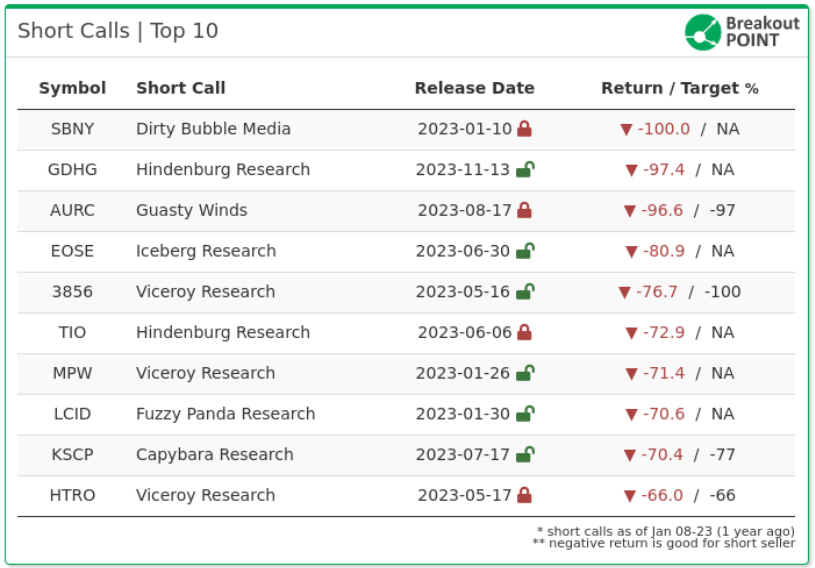Click the Short Call column header
815x568 pixels.
[181, 88]
